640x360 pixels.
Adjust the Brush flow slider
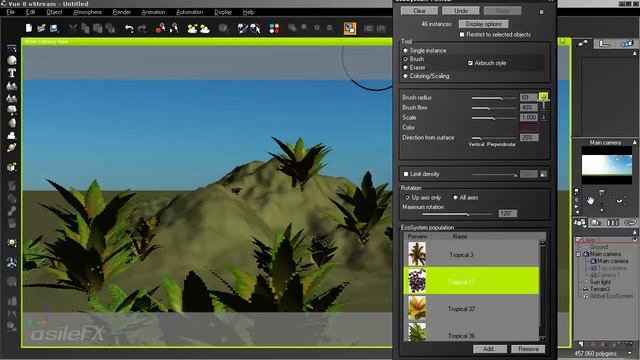coord(493,108)
